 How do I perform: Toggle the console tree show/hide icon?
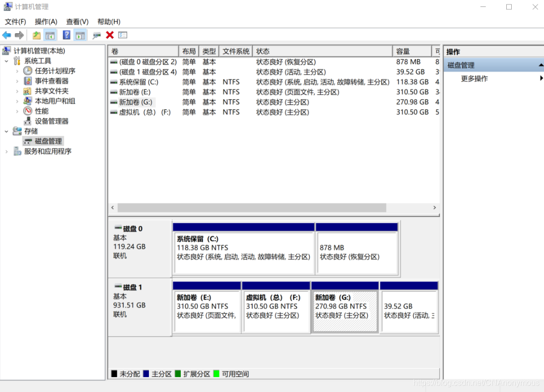(50, 35)
